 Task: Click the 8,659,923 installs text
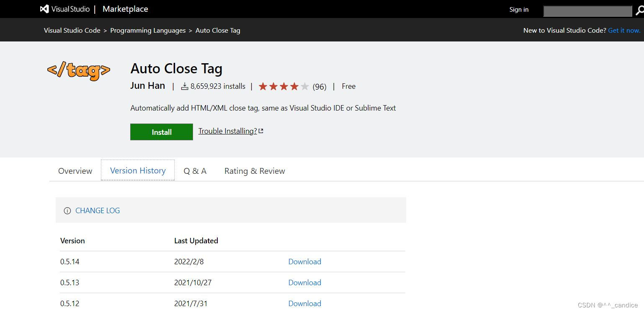click(x=218, y=86)
